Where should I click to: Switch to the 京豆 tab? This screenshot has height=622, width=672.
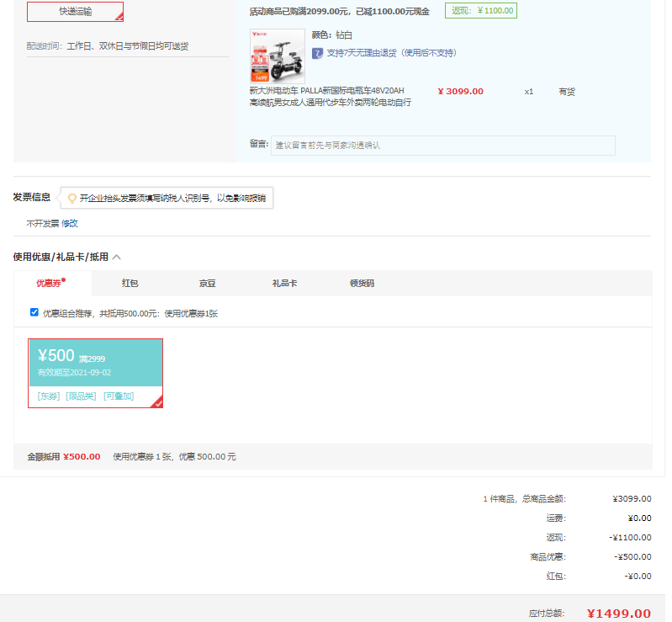208,283
